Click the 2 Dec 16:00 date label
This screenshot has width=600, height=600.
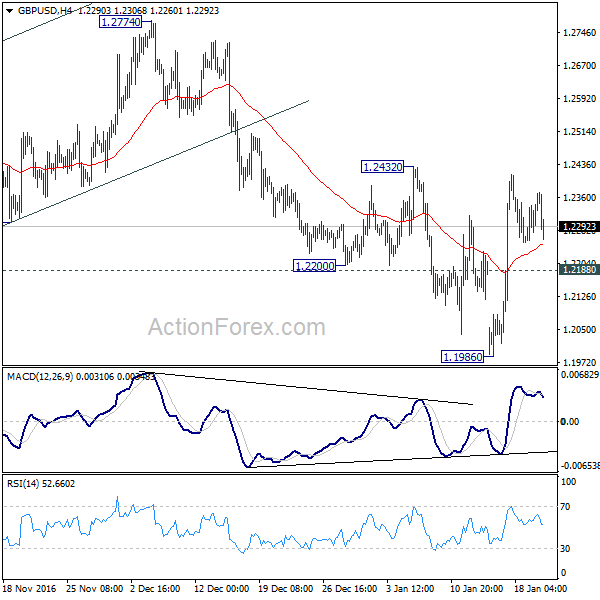coord(155,589)
